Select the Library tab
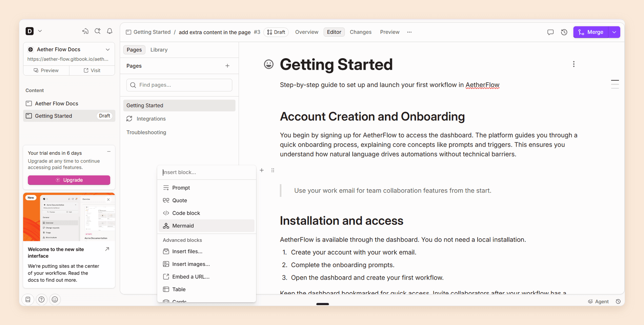The height and width of the screenshot is (325, 644). (x=159, y=50)
